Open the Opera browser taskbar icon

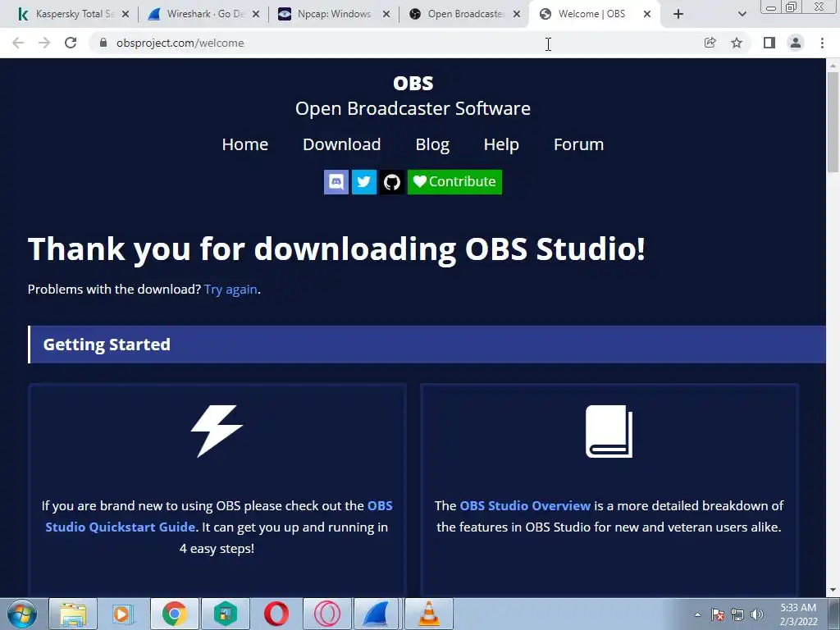tap(276, 614)
